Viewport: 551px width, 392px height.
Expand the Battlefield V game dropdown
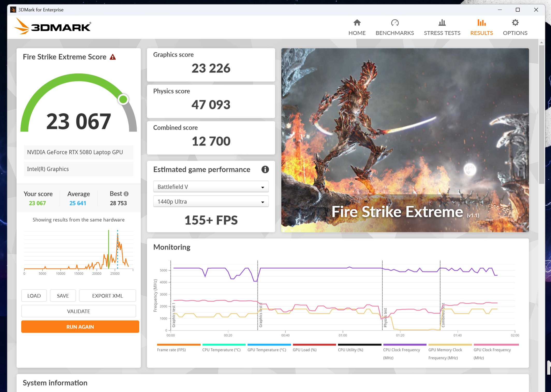pyautogui.click(x=211, y=187)
